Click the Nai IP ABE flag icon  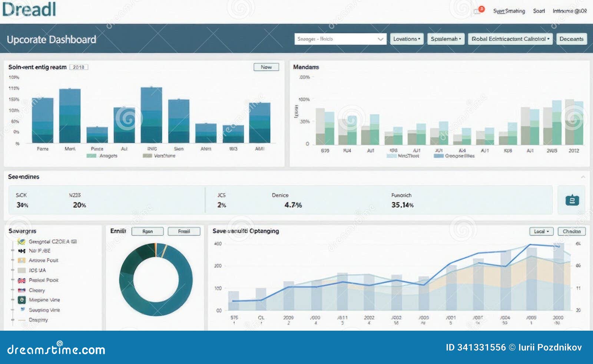pyautogui.click(x=22, y=251)
